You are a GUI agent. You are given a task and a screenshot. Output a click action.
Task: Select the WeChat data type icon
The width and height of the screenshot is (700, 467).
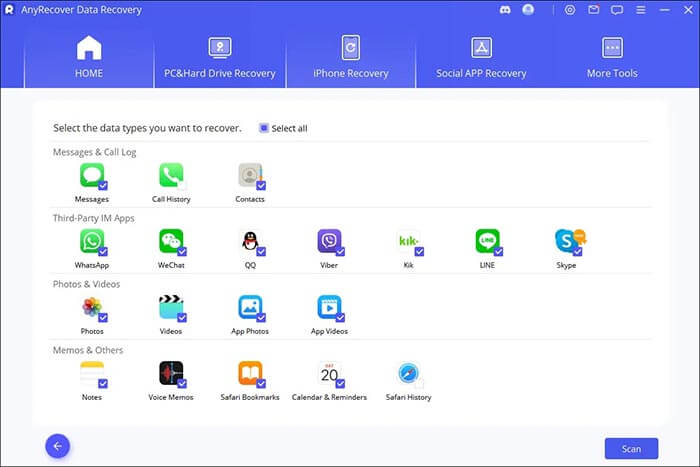pyautogui.click(x=171, y=241)
